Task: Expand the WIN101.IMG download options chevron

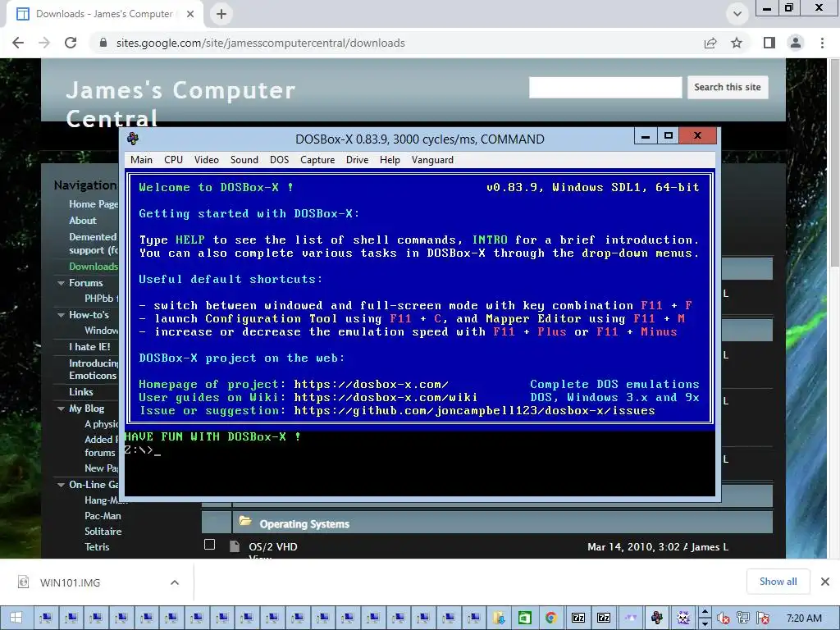Action: tap(175, 583)
